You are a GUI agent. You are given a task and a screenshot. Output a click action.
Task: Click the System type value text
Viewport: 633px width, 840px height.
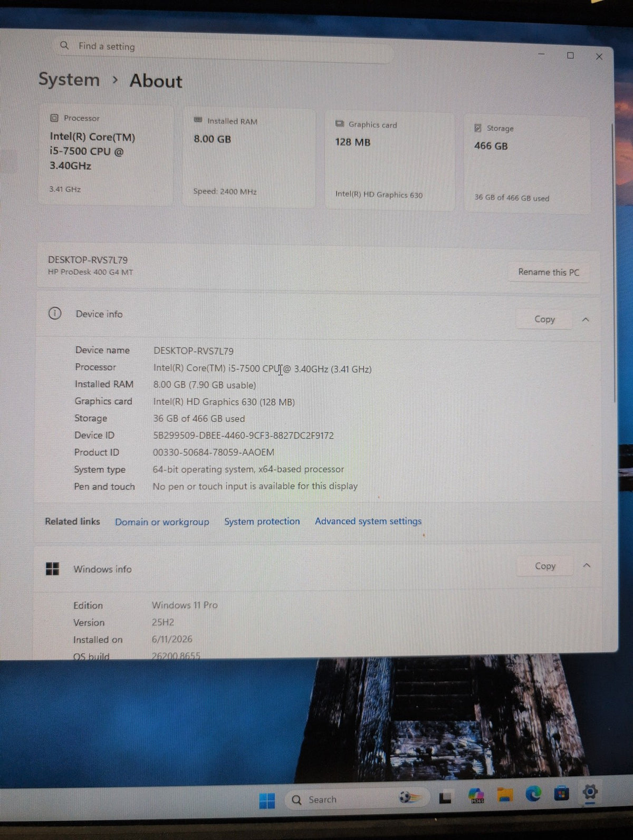[x=248, y=469]
